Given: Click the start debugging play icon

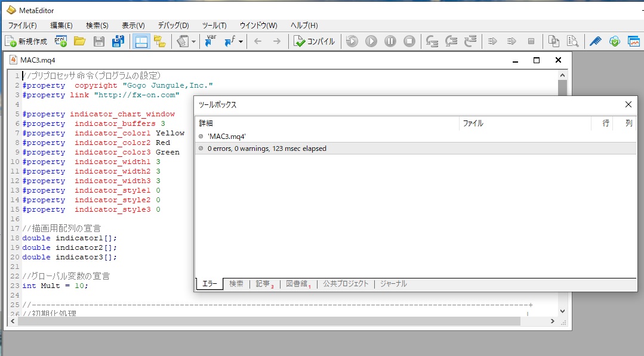Looking at the screenshot, I should (x=371, y=41).
